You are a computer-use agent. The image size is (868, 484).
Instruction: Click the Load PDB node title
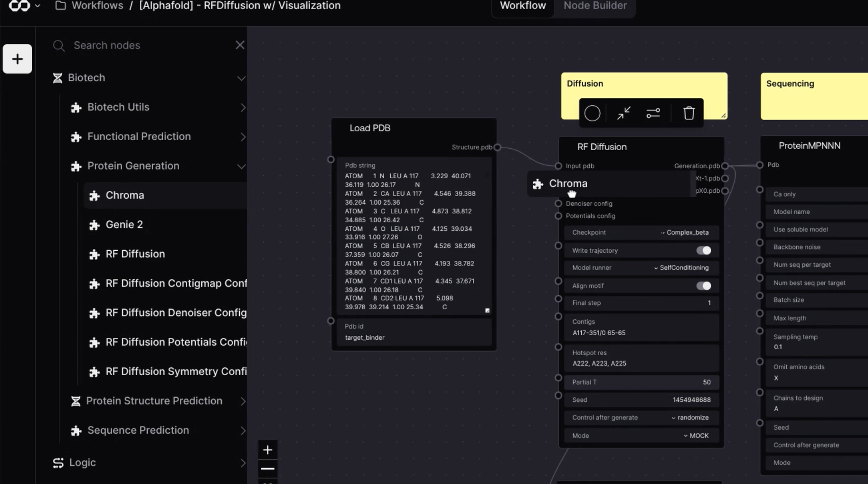pyautogui.click(x=370, y=128)
